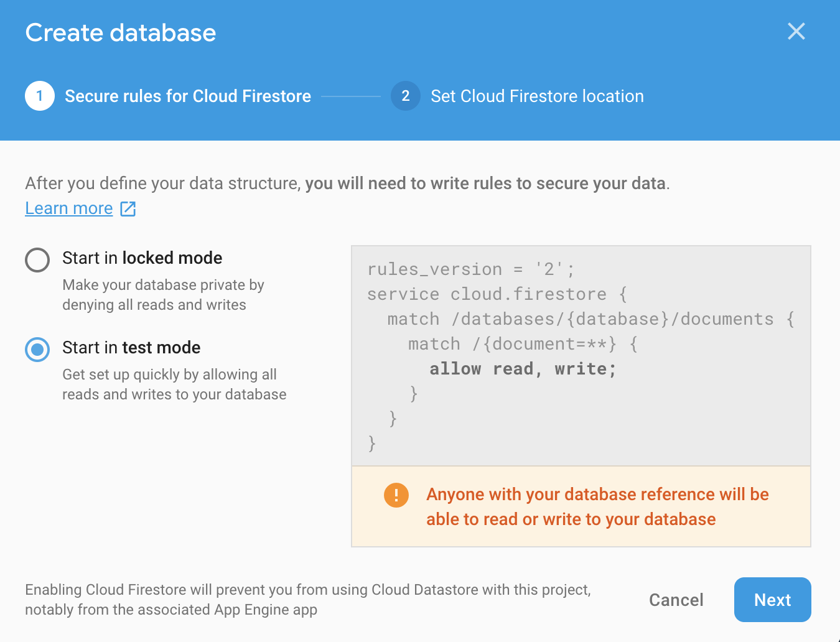The height and width of the screenshot is (642, 840).
Task: Click the orange warning exclamation icon
Action: [x=396, y=495]
